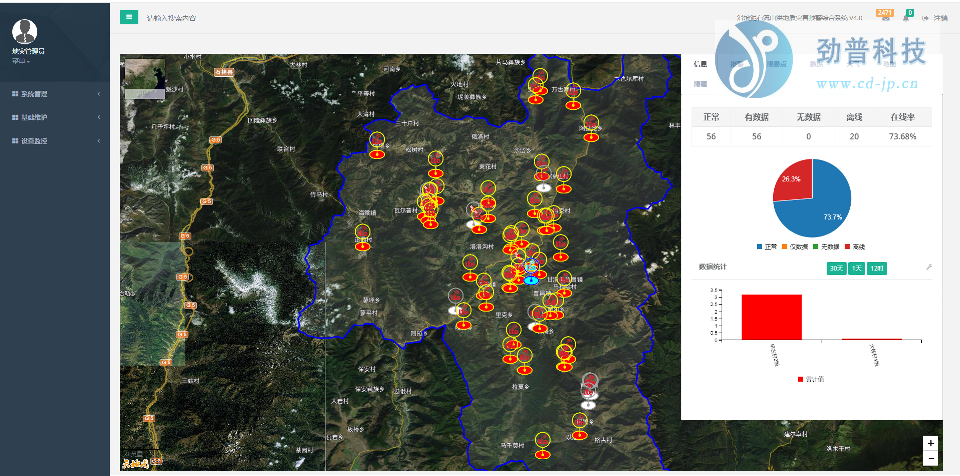Click the tall red bar in the chart
This screenshot has width=960, height=476.
771,317
